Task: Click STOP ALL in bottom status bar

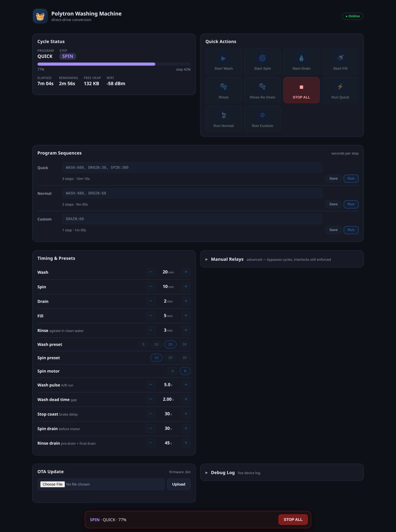Action: (293, 519)
